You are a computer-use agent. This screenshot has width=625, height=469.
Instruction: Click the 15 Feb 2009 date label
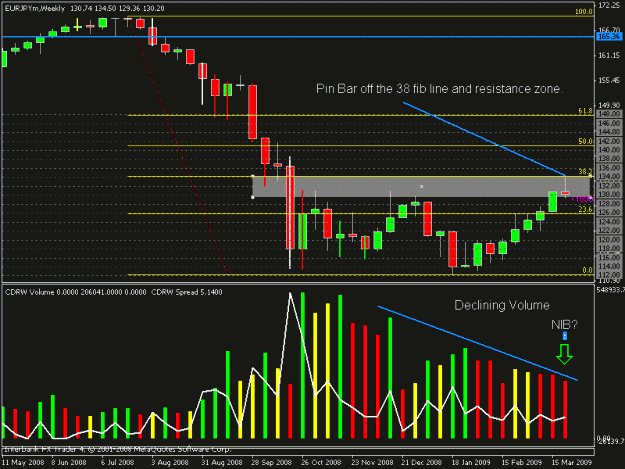tap(521, 462)
